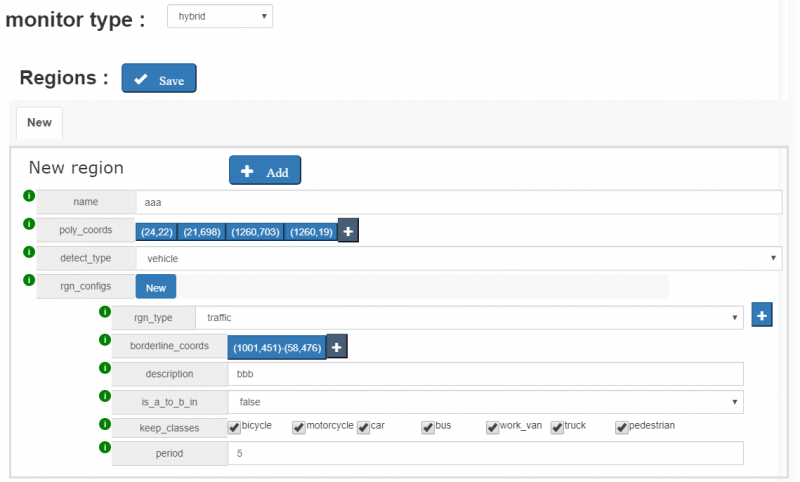Expand the detect_type vehicle dropdown

point(458,258)
